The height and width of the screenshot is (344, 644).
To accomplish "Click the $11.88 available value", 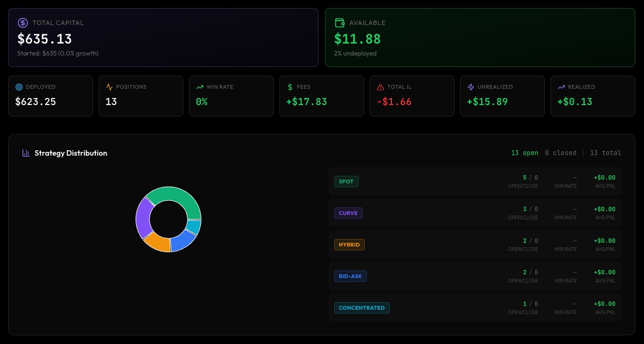I will pos(357,39).
